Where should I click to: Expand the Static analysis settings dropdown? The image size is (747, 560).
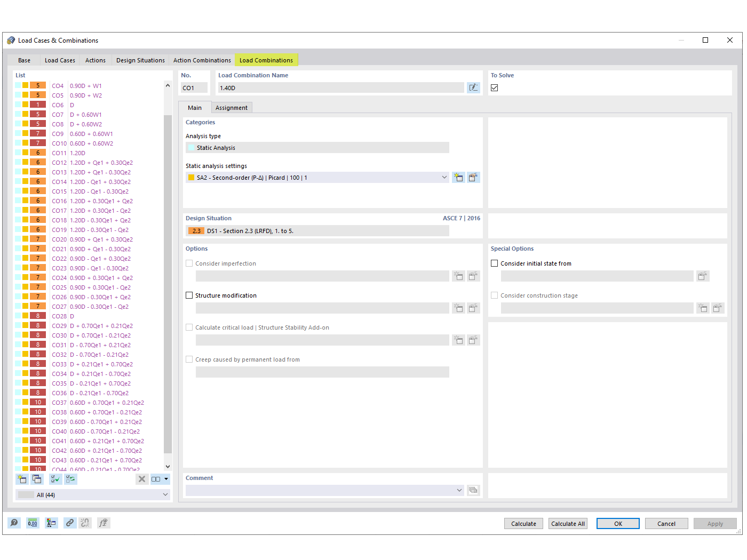tap(444, 178)
